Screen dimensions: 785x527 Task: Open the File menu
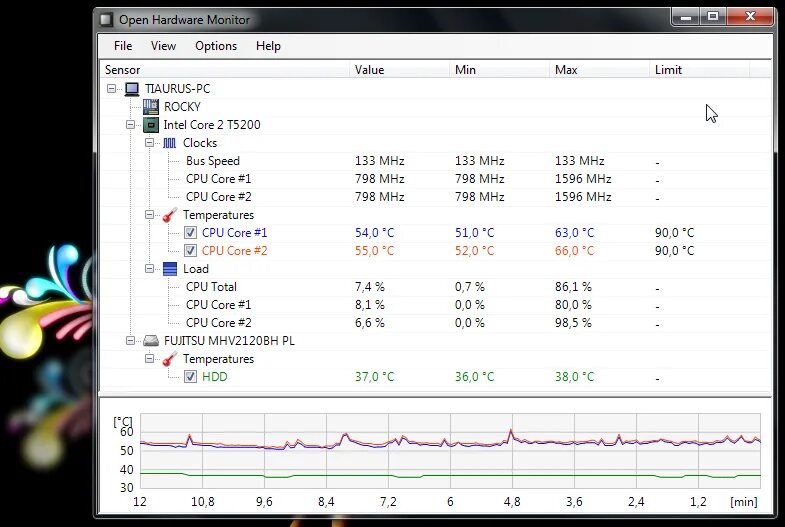point(123,46)
